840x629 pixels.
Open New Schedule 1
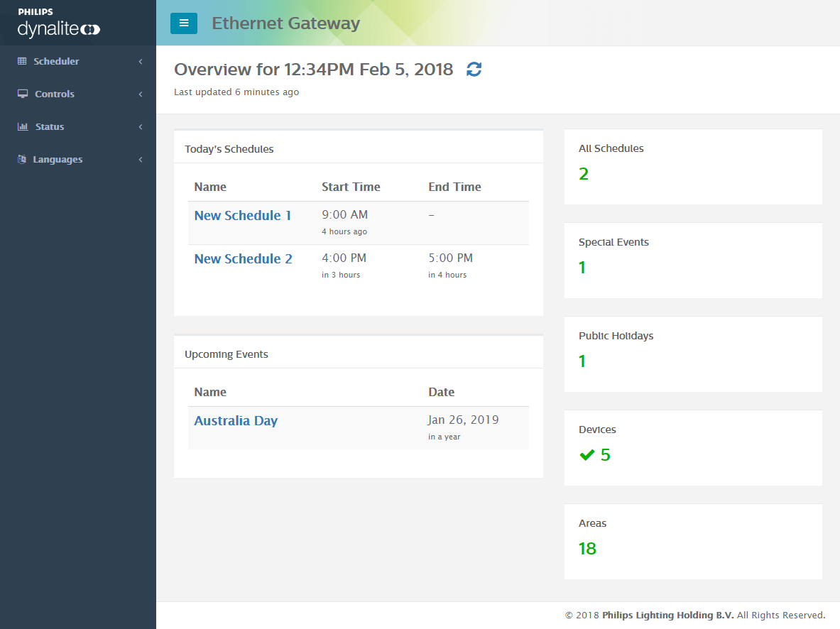[x=243, y=215]
